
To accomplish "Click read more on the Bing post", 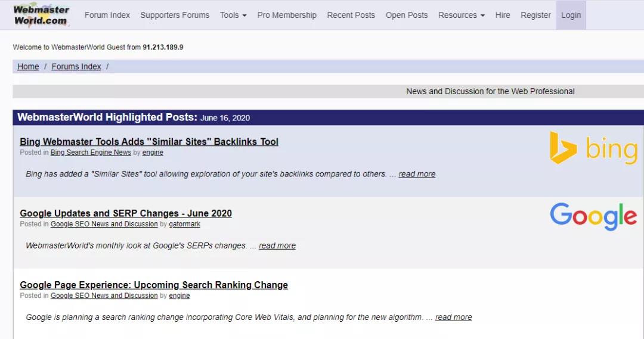I will [x=417, y=174].
